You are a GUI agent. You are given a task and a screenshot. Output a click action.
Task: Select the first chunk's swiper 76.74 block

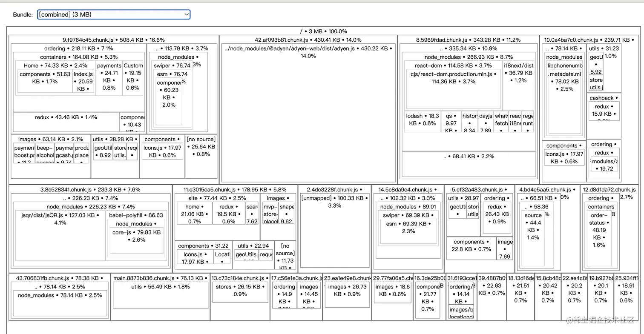click(x=172, y=96)
